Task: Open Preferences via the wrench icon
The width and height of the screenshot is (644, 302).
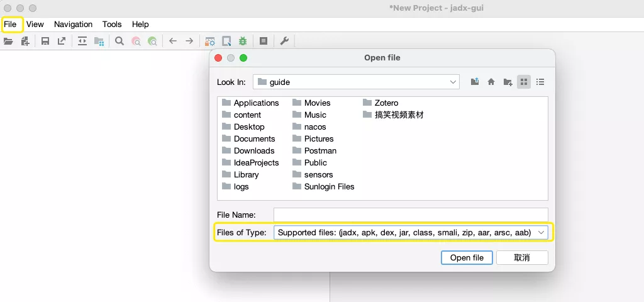Action: [284, 41]
